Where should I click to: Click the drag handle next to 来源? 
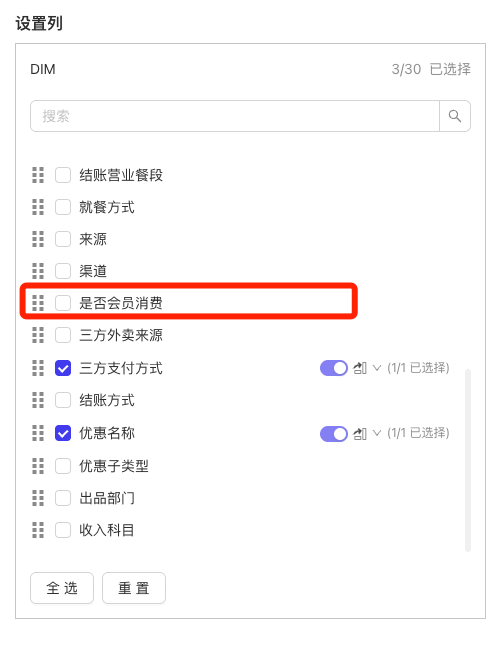click(x=38, y=239)
